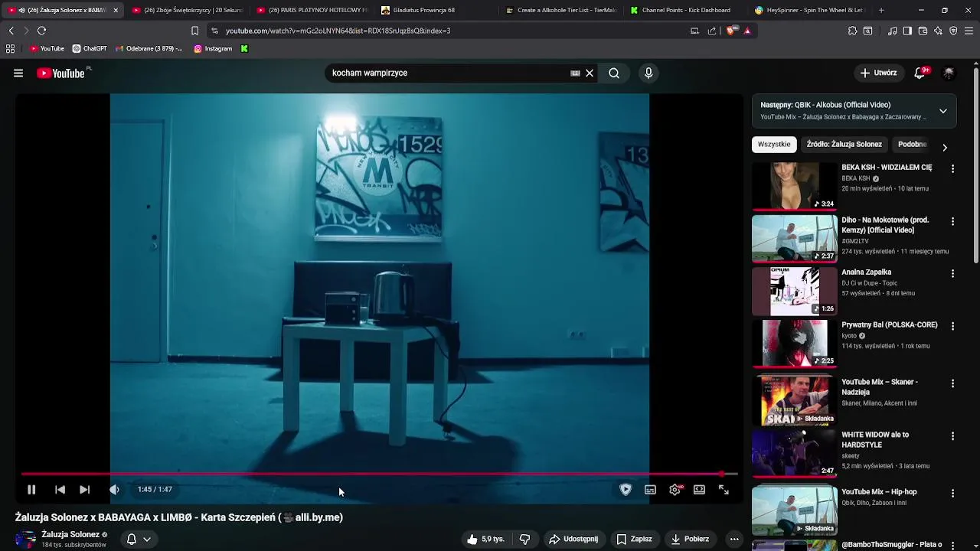Open Żaluzja Solonez channel name link
This screenshot has height=551, width=980.
(70, 535)
